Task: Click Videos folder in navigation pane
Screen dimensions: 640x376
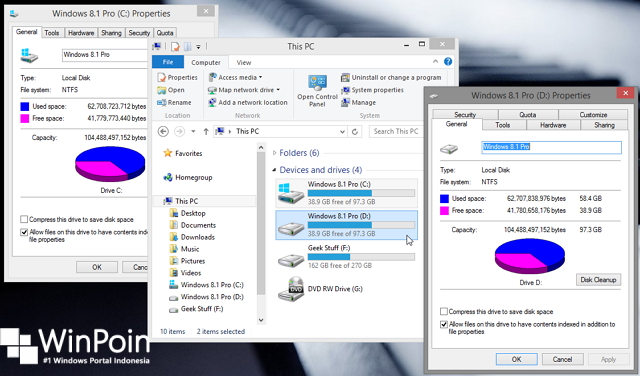Action: coord(185,273)
